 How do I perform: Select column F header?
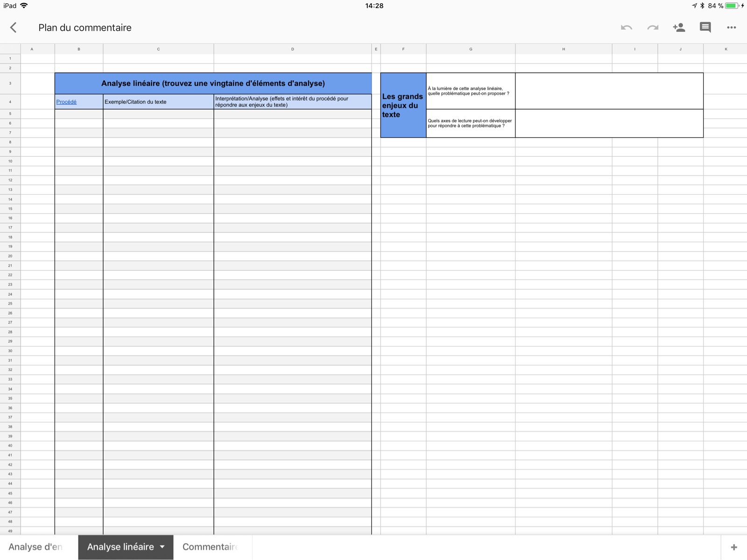point(403,49)
